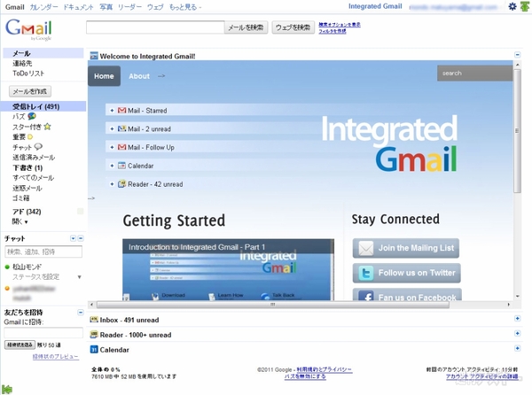Open カレンダー in the top bar

pyautogui.click(x=43, y=7)
